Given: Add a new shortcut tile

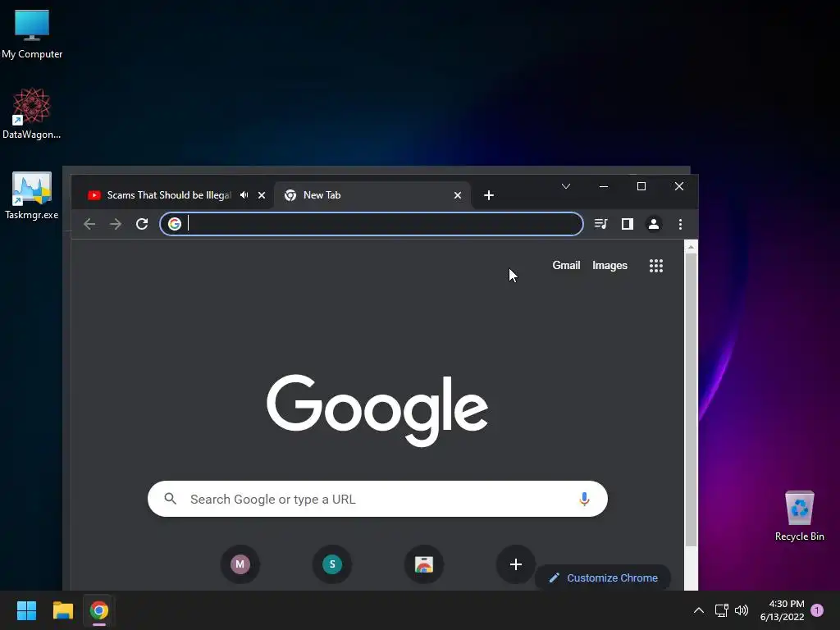Looking at the screenshot, I should [x=515, y=564].
